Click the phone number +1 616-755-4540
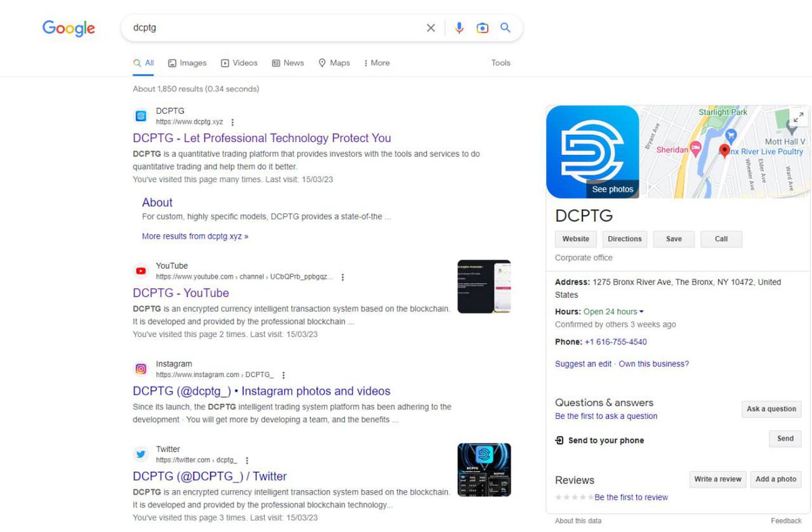 click(616, 342)
